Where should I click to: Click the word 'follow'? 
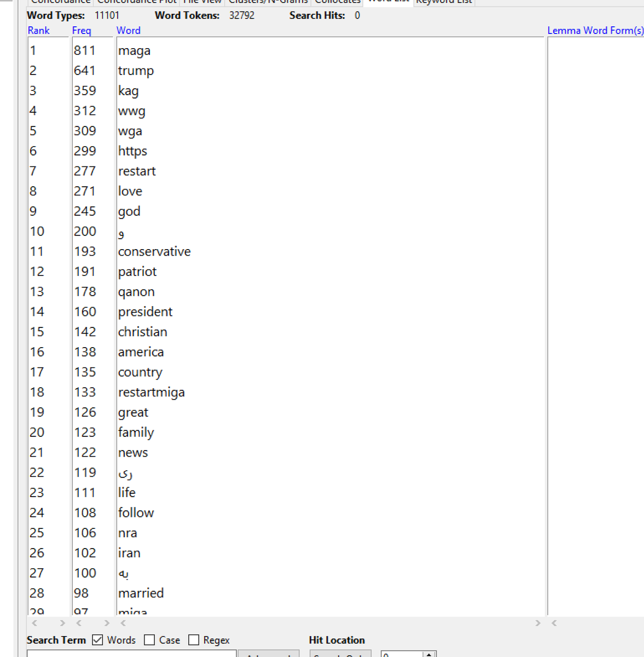136,513
